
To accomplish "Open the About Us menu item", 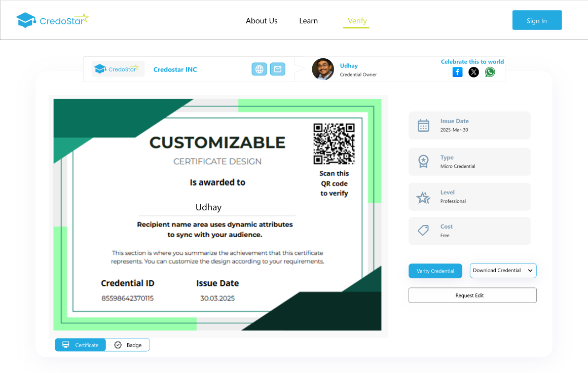I will click(x=262, y=21).
